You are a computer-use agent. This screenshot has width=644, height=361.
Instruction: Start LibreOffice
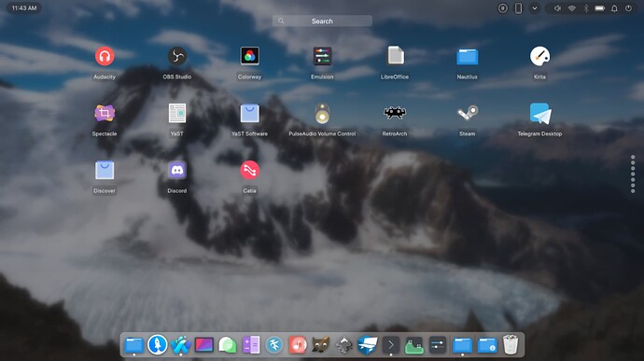(395, 56)
